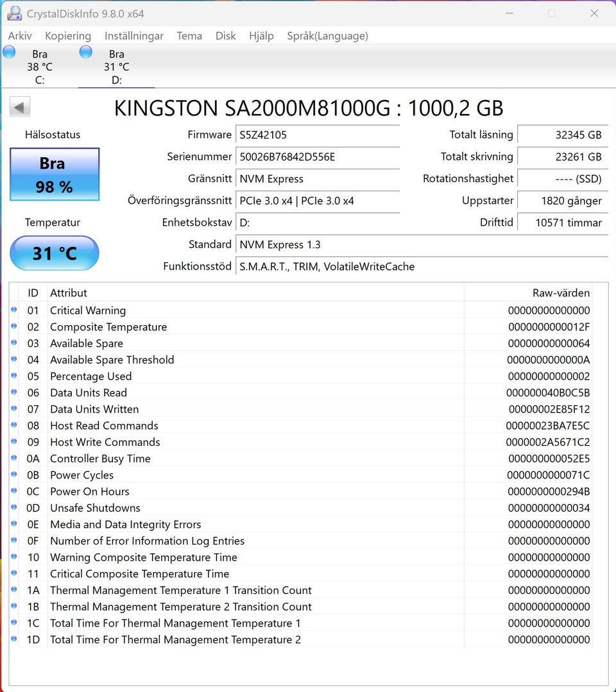Click the Attribut column header
Screen dimensions: 616x692
pyautogui.click(x=69, y=293)
